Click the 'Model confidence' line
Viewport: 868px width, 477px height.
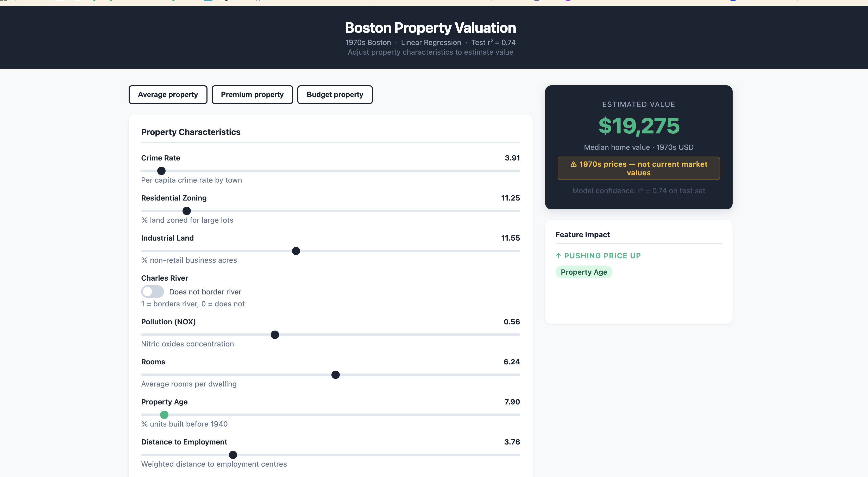point(639,191)
